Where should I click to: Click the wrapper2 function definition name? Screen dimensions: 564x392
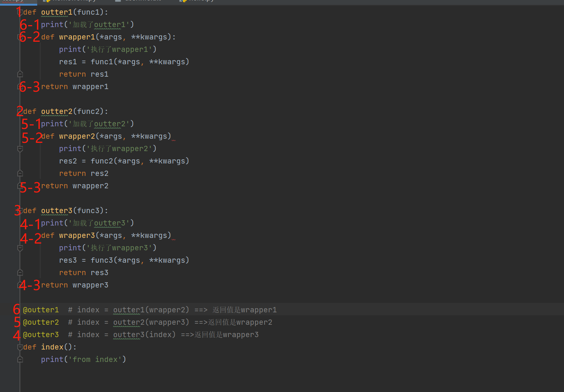point(77,136)
